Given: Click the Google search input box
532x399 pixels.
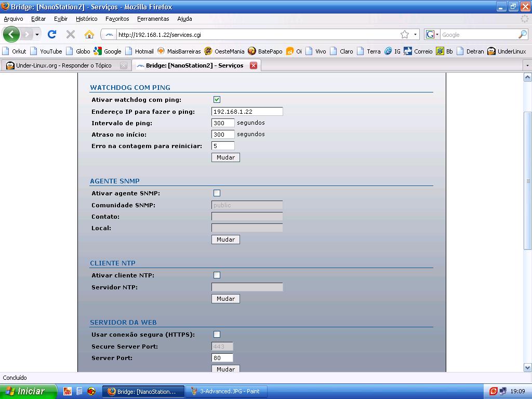Looking at the screenshot, I should click(x=479, y=35).
